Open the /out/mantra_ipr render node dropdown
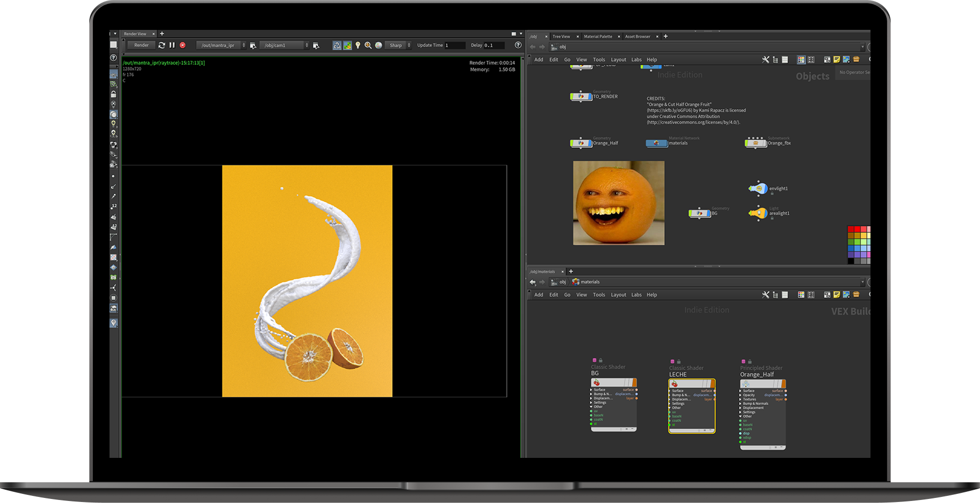The image size is (980, 503). point(221,45)
